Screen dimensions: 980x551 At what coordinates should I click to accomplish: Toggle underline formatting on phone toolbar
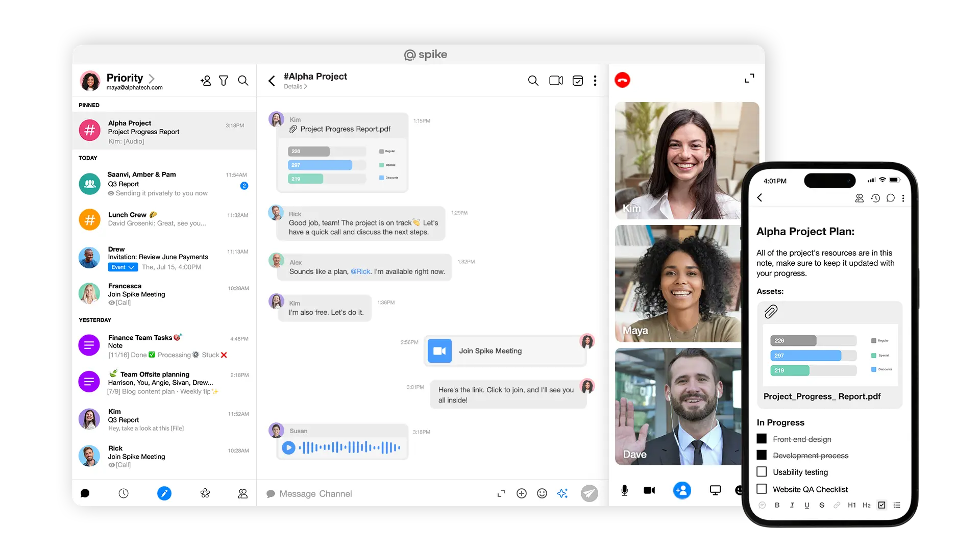point(807,505)
